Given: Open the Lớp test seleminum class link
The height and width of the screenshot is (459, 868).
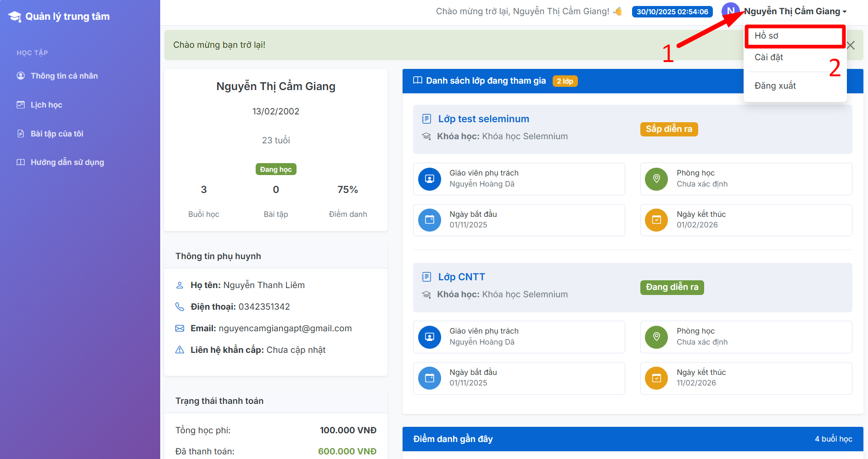Looking at the screenshot, I should point(483,119).
